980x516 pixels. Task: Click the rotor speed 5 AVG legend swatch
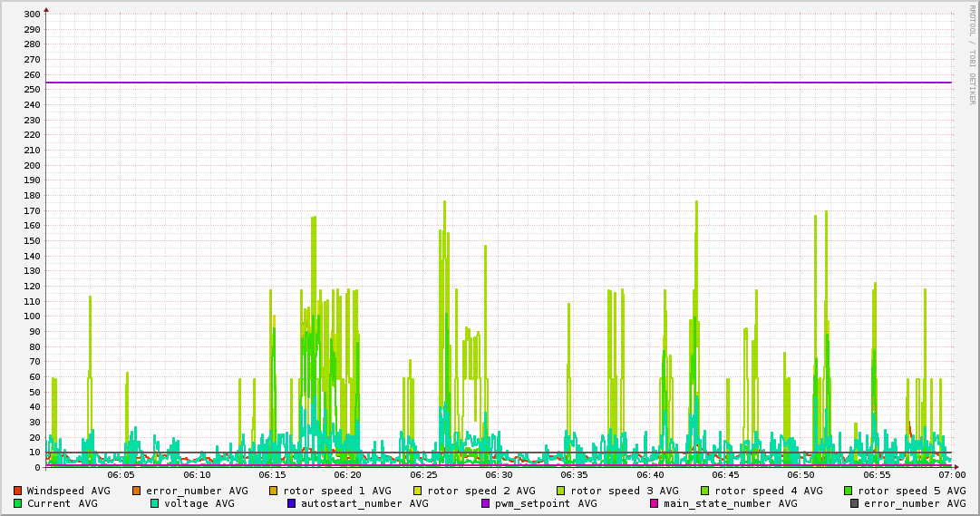(x=849, y=491)
